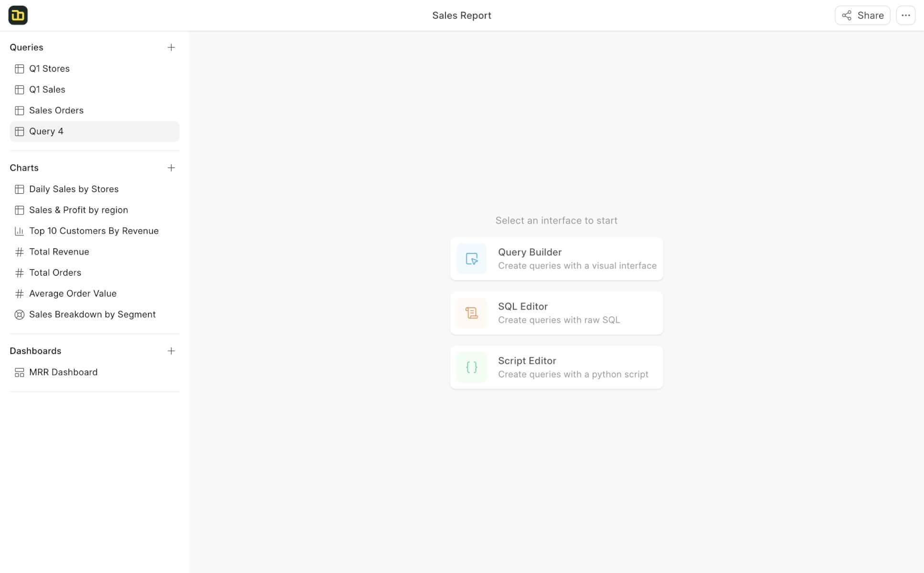The height and width of the screenshot is (573, 924).
Task: Select the Average Order Value chart
Action: pos(73,293)
